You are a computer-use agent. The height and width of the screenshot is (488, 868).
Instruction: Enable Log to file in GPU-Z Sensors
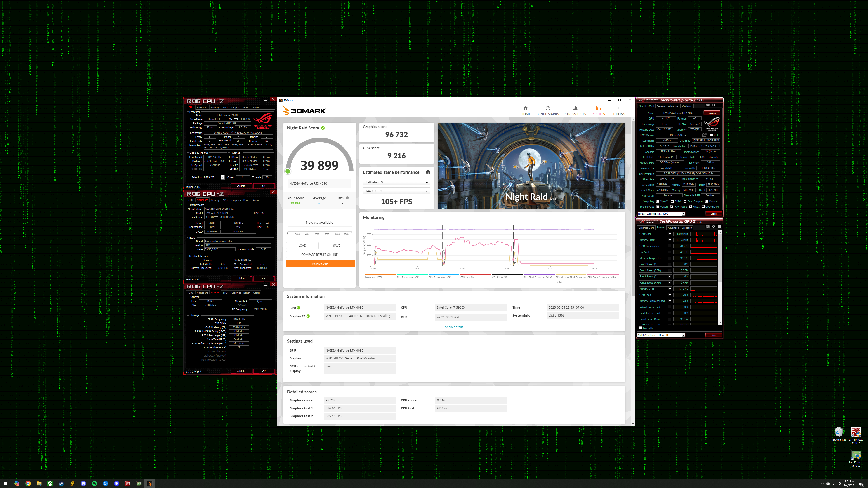tap(641, 328)
